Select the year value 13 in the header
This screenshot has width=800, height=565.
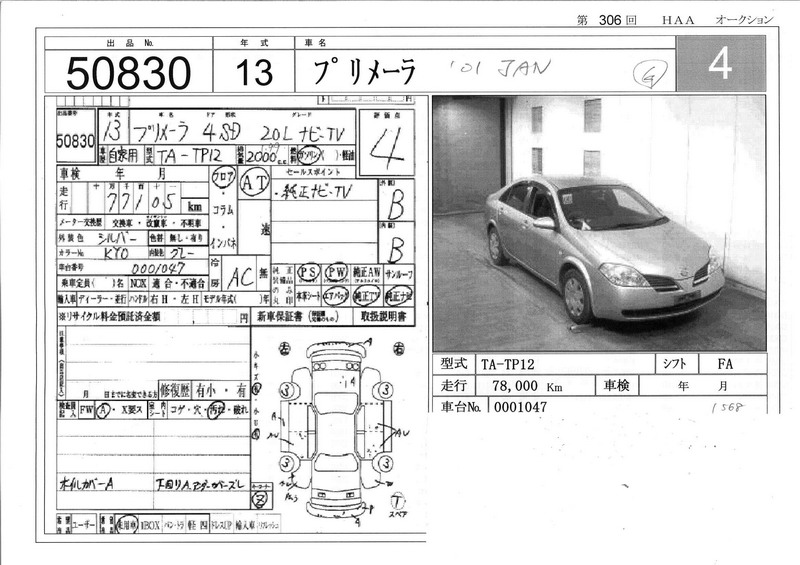point(254,72)
